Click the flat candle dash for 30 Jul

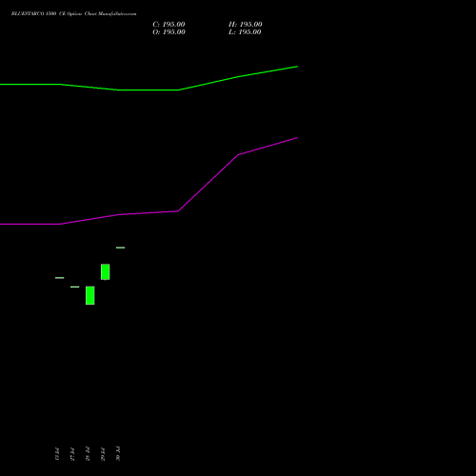click(121, 248)
